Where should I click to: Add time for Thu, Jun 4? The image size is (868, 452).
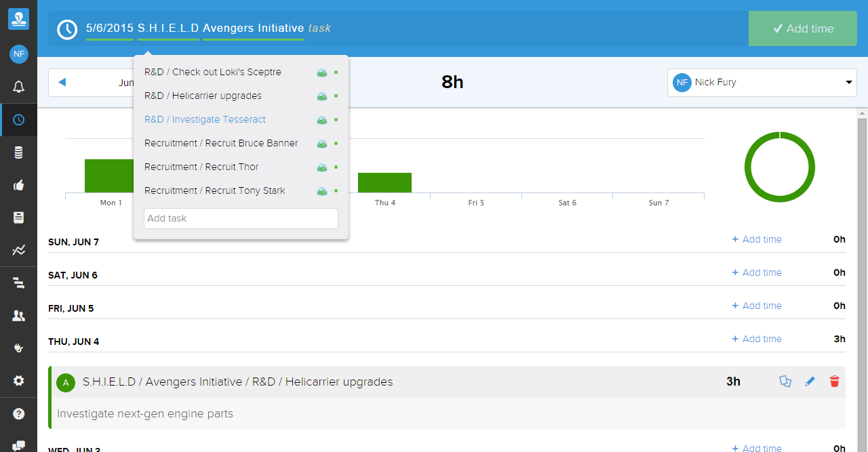[757, 339]
